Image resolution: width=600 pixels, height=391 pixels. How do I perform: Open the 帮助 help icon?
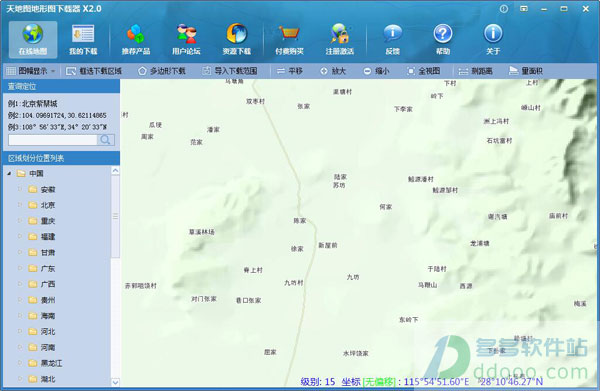(443, 39)
